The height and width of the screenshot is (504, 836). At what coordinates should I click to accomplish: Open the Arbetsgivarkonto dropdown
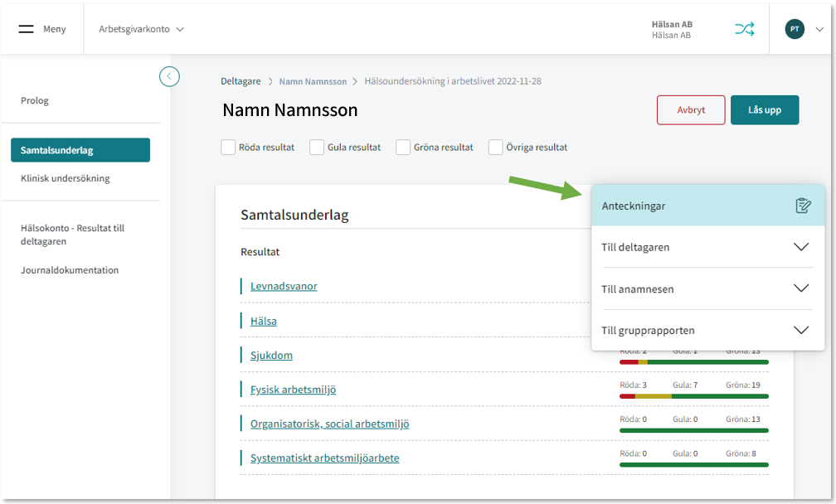click(141, 29)
